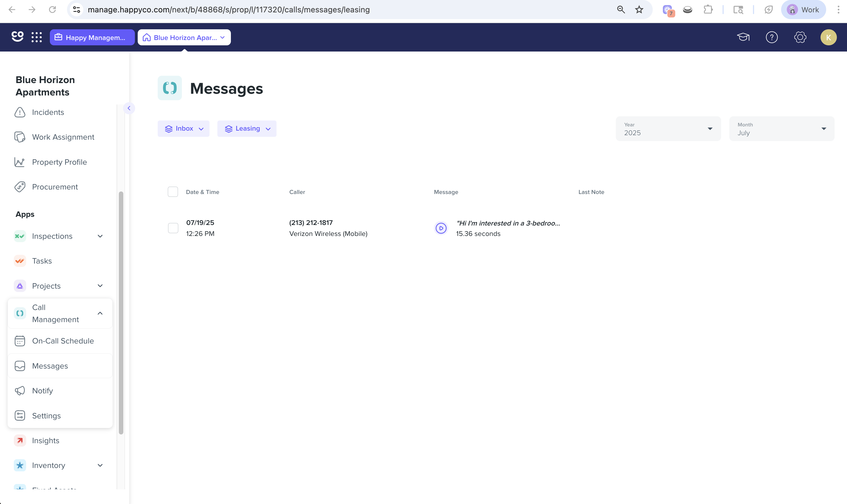The image size is (847, 504).
Task: Open the Year 2025 dropdown
Action: 668,129
